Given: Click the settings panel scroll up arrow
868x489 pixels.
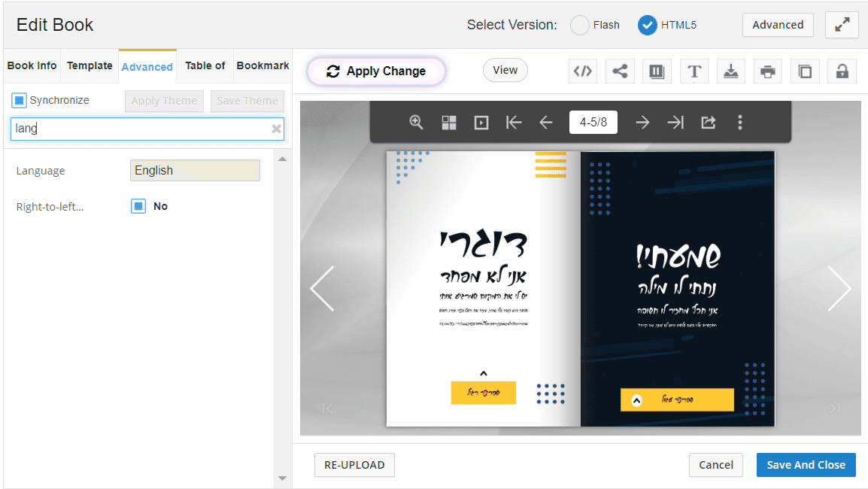Looking at the screenshot, I should (282, 159).
